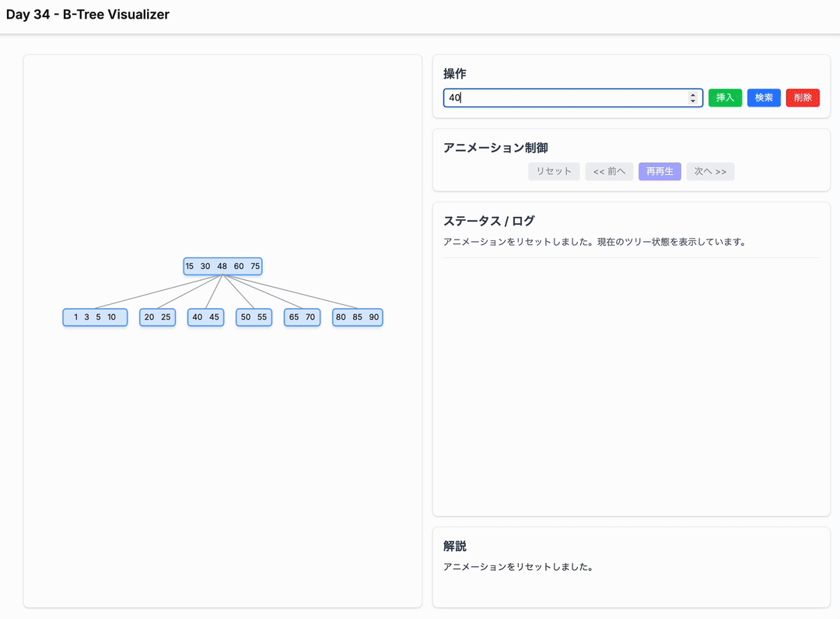
Task: Click the red 削除 delete button
Action: click(803, 97)
